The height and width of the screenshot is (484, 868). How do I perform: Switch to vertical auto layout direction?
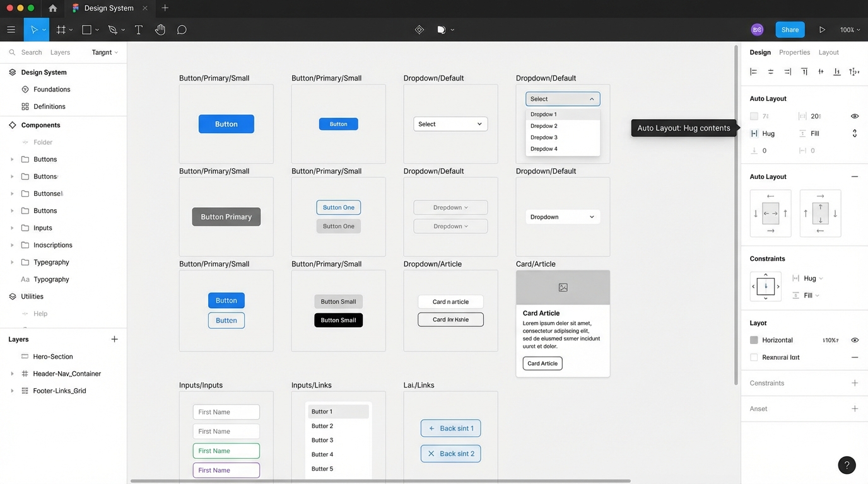[820, 213]
